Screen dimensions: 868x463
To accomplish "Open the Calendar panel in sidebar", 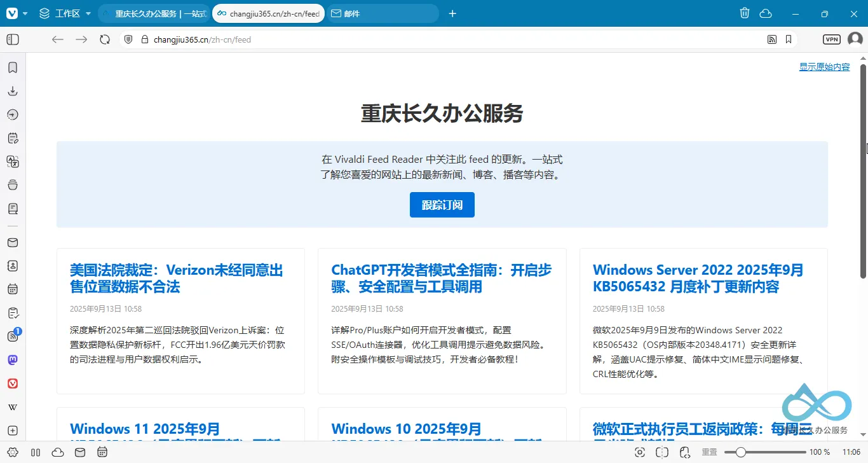I will (13, 289).
